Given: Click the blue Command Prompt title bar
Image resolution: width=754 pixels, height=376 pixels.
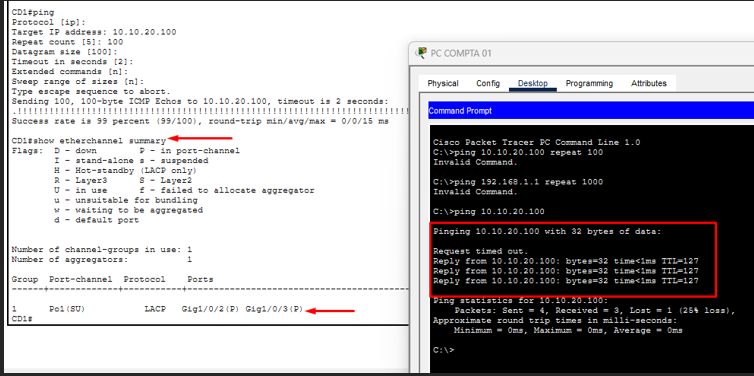Looking at the screenshot, I should click(x=591, y=111).
